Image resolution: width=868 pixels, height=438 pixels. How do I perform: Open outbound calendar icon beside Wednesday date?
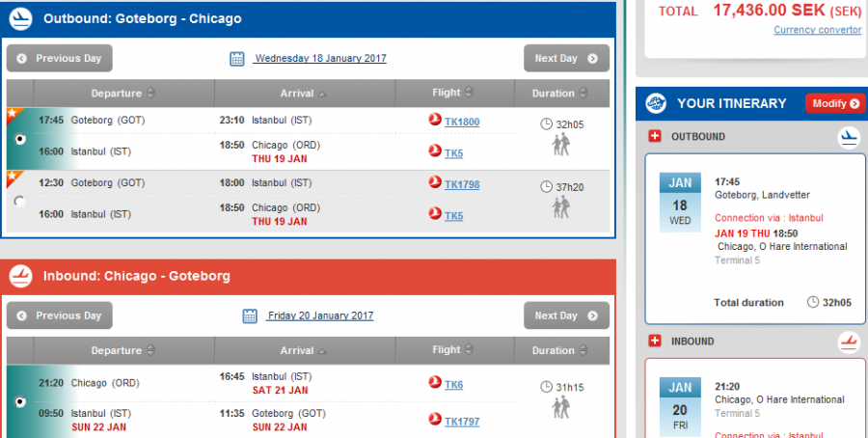(237, 59)
